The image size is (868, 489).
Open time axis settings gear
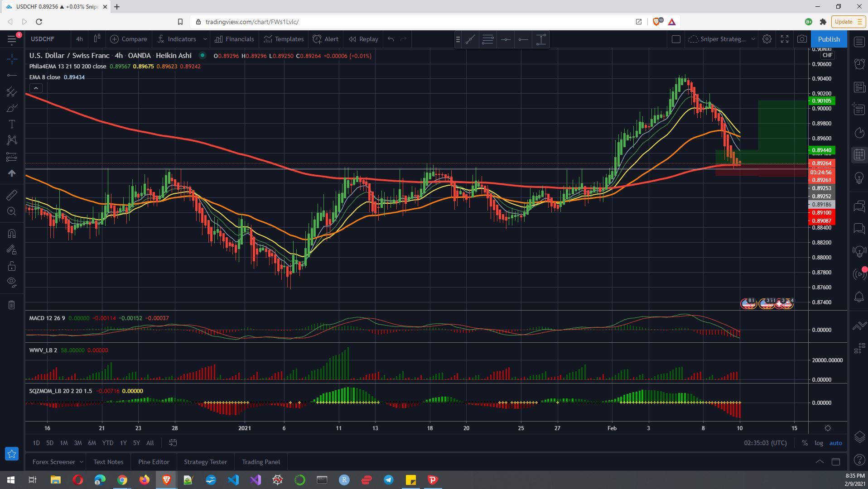(x=828, y=428)
